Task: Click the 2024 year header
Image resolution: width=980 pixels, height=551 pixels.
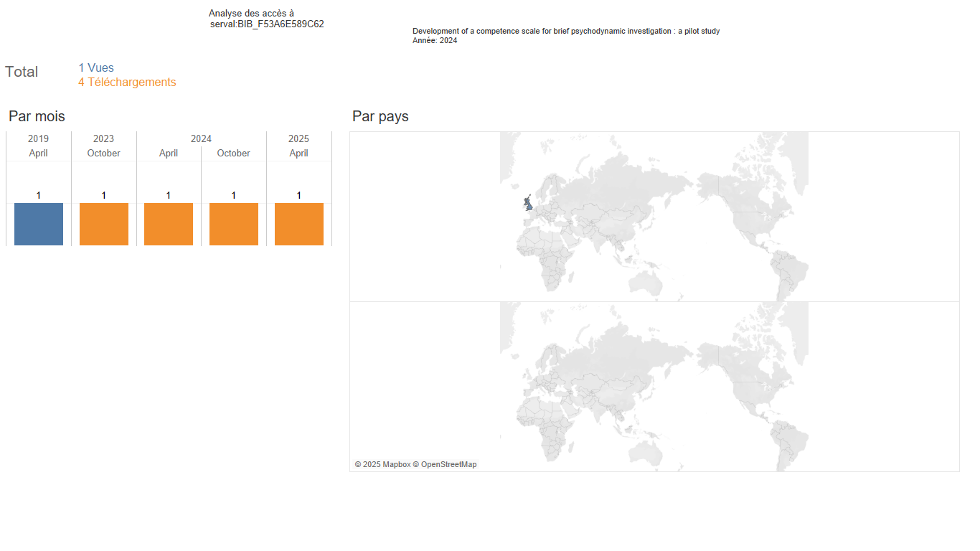Action: click(201, 138)
